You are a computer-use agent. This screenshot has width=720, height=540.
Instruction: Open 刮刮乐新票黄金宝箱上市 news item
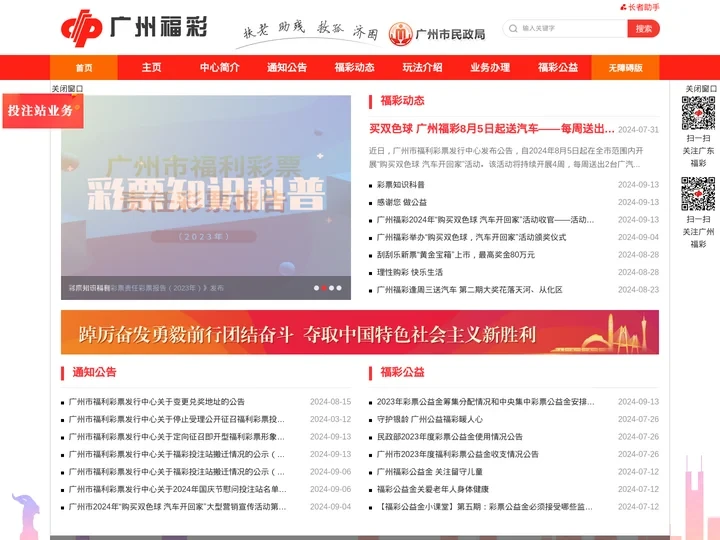click(456, 254)
